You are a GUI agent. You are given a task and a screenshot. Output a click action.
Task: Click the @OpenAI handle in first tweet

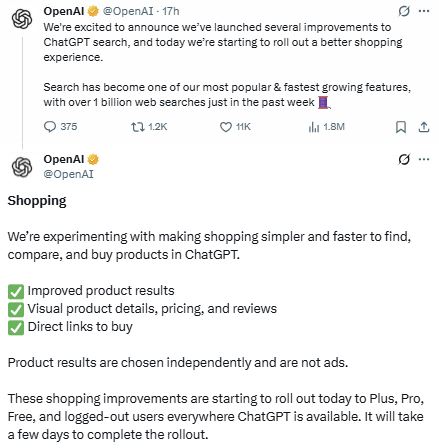128,11
